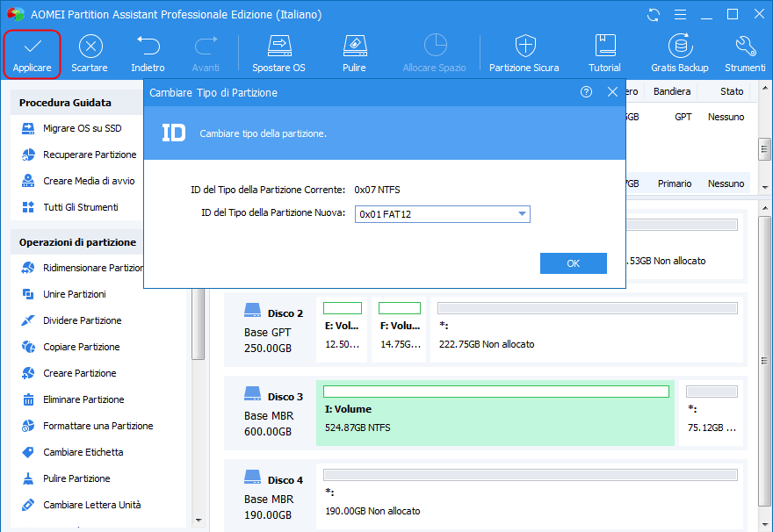Screen dimensions: 773x532
Task: Click Cambiare Lettera Unità
Action: (91, 505)
